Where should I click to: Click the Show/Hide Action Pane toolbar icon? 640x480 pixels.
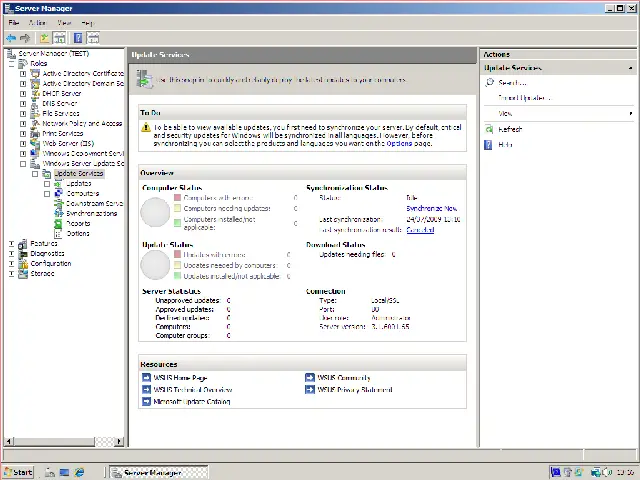pyautogui.click(x=93, y=38)
